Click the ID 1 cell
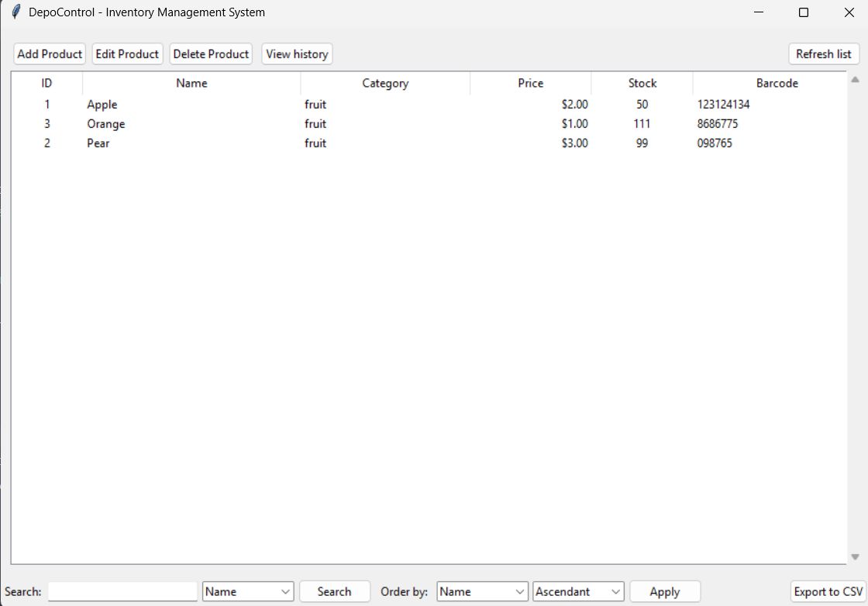 click(47, 104)
